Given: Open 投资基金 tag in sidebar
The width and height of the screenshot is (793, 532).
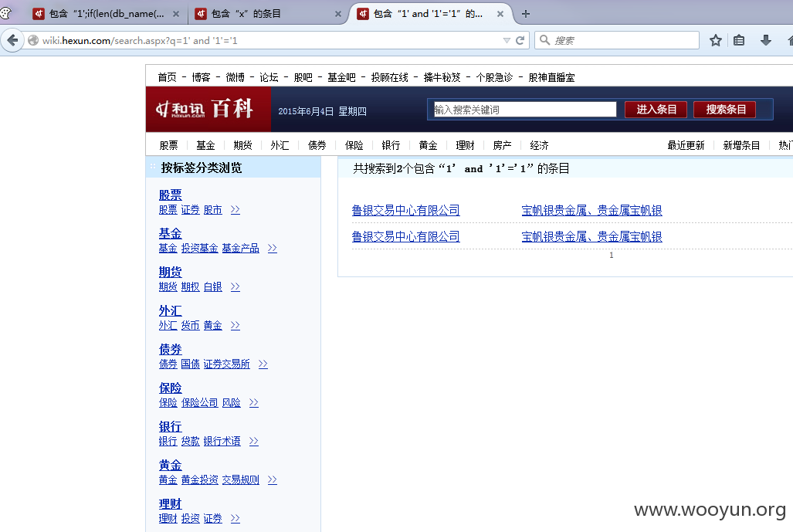Looking at the screenshot, I should (199, 249).
